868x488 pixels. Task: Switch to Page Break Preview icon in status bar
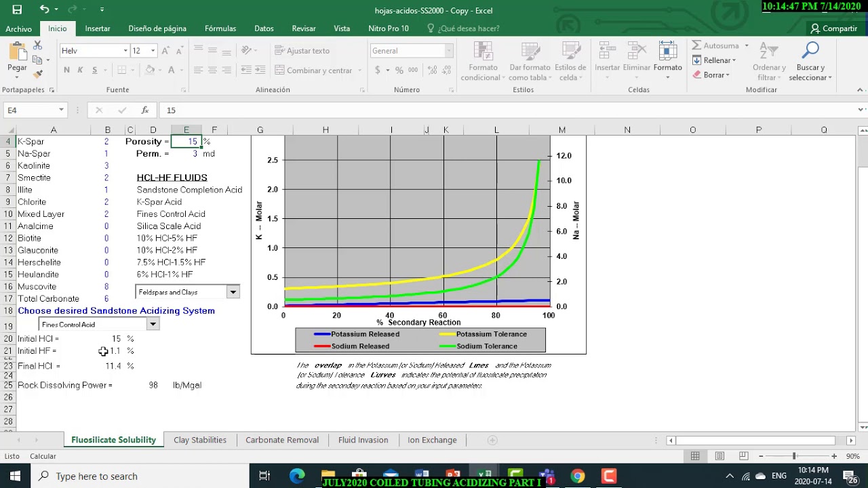coord(744,456)
